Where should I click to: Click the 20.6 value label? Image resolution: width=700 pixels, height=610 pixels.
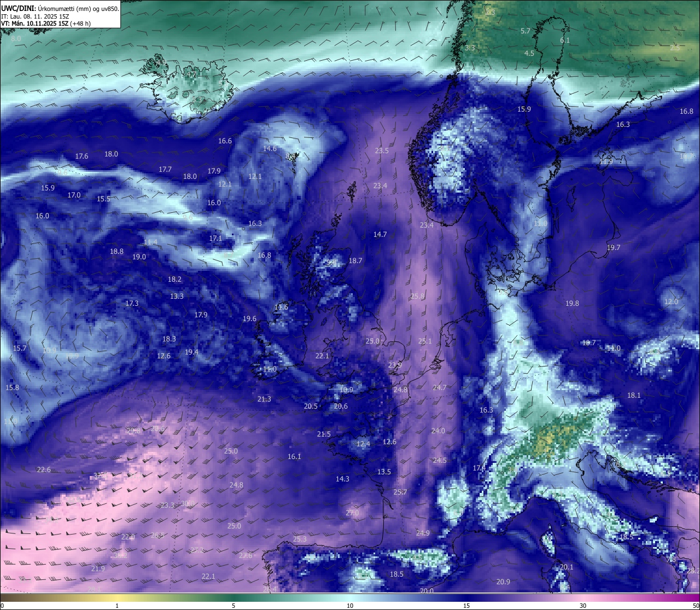click(x=341, y=406)
